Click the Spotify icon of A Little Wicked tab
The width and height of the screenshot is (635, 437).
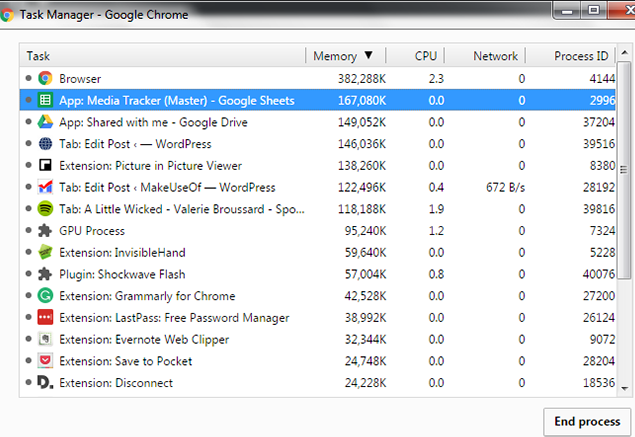[x=45, y=209]
